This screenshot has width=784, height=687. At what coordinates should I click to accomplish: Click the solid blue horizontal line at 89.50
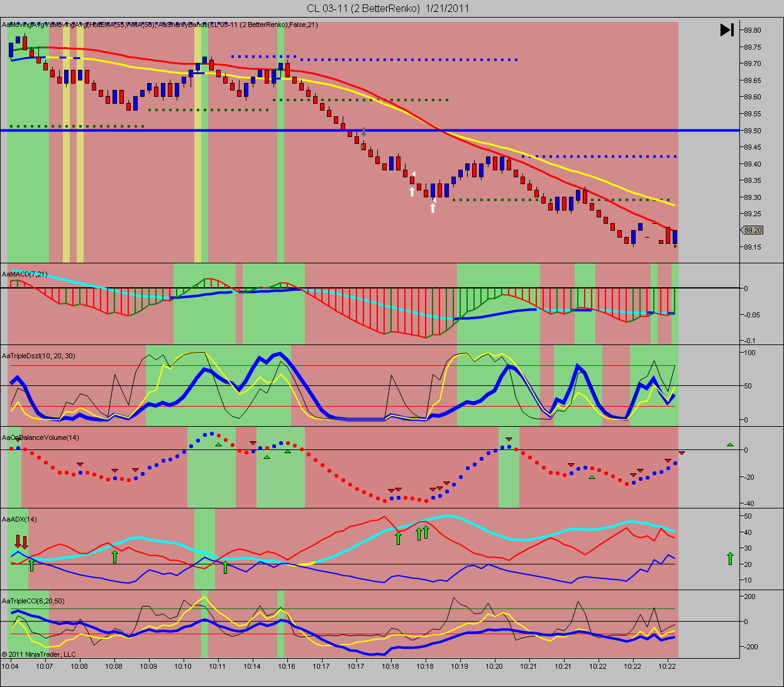(x=370, y=130)
